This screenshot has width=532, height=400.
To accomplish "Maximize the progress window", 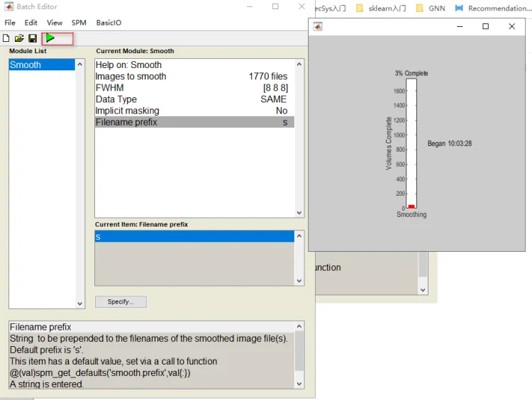I will coord(485,26).
